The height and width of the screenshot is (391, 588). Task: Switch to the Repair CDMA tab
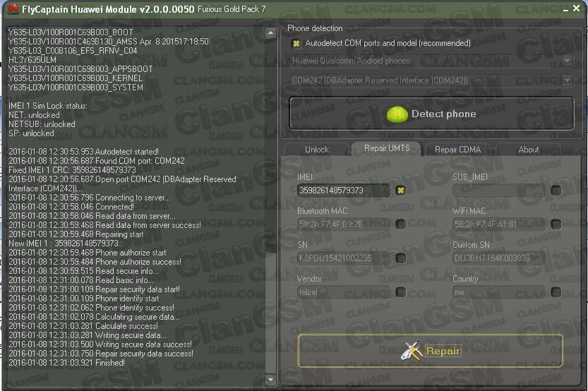point(457,150)
